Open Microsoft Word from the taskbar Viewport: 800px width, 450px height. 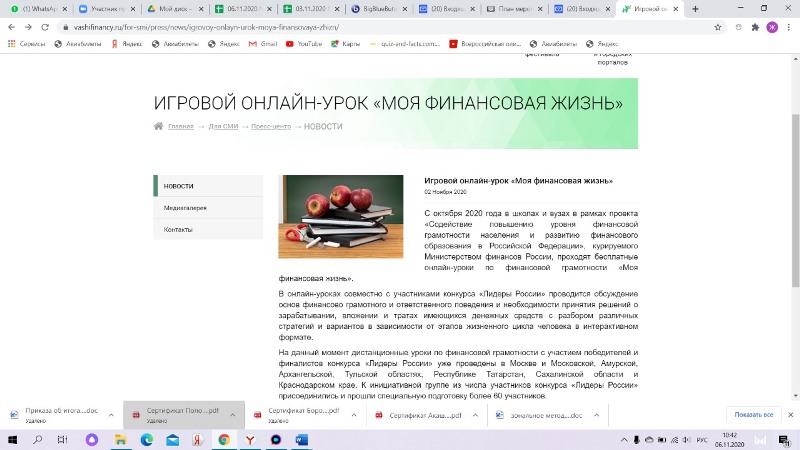click(301, 439)
